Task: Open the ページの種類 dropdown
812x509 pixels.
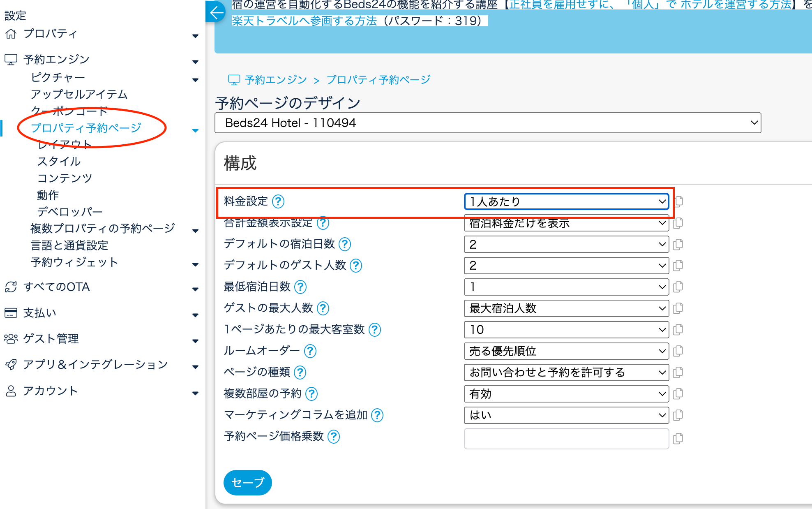Action: pos(566,372)
